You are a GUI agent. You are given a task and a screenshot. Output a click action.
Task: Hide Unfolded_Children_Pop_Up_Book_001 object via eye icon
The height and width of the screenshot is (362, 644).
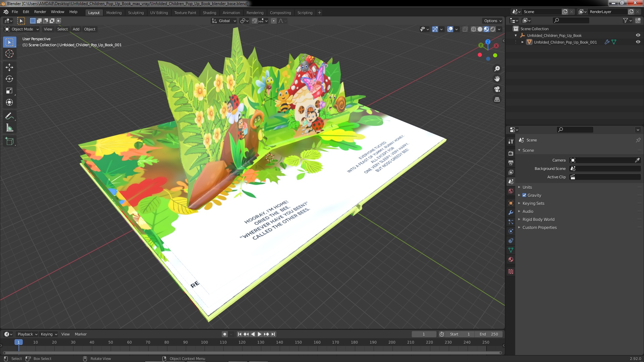[638, 42]
